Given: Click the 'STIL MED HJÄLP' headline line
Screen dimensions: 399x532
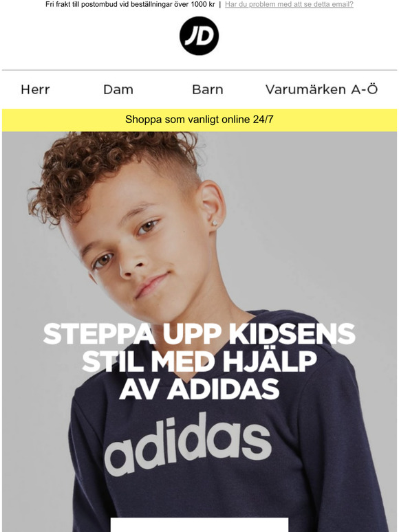Looking at the screenshot, I should point(199,362).
